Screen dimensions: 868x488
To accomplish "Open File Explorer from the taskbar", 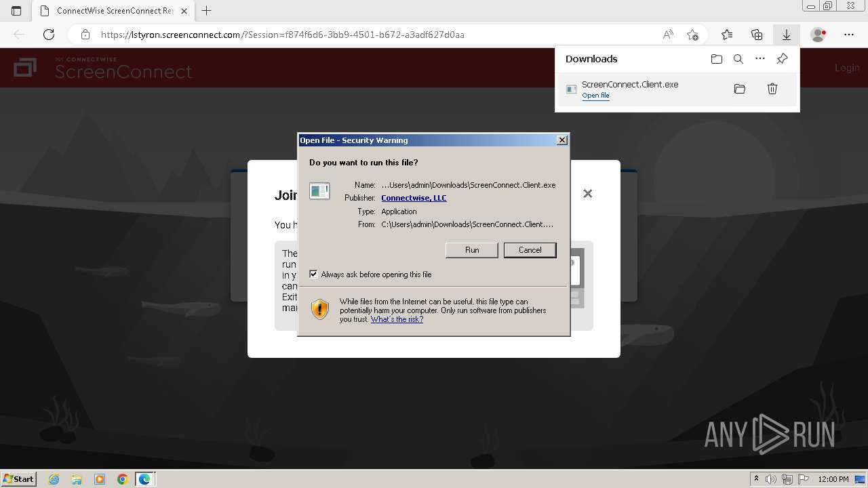I will click(77, 479).
